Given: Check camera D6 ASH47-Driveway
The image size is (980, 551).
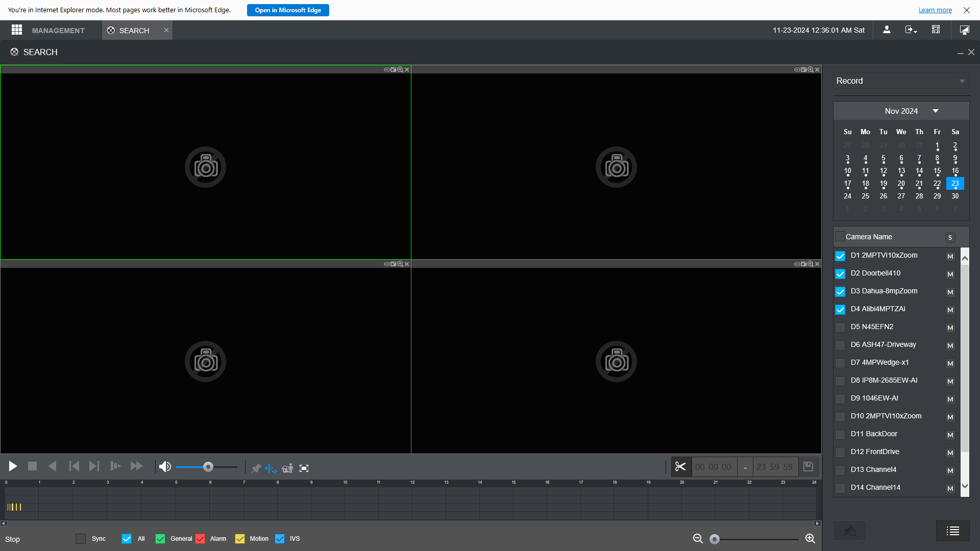Looking at the screenshot, I should [840, 345].
